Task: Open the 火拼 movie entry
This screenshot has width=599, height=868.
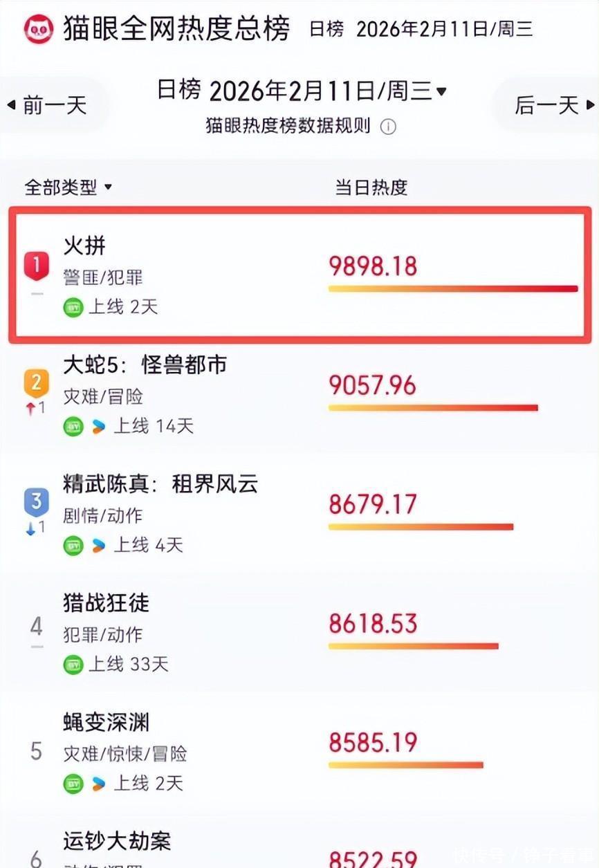Action: pos(84,246)
